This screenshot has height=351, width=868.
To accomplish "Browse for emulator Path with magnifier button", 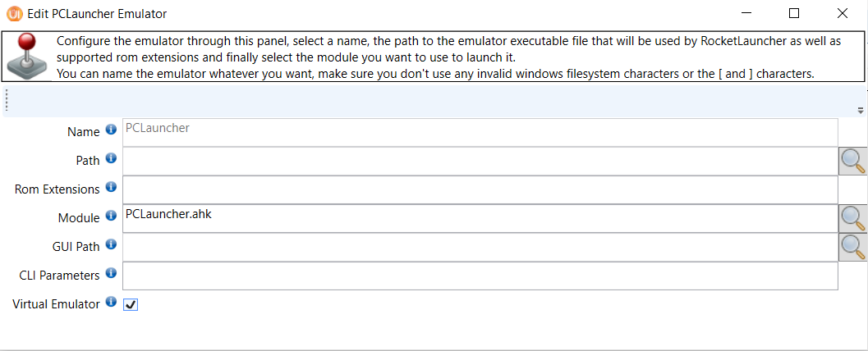I will click(x=852, y=162).
